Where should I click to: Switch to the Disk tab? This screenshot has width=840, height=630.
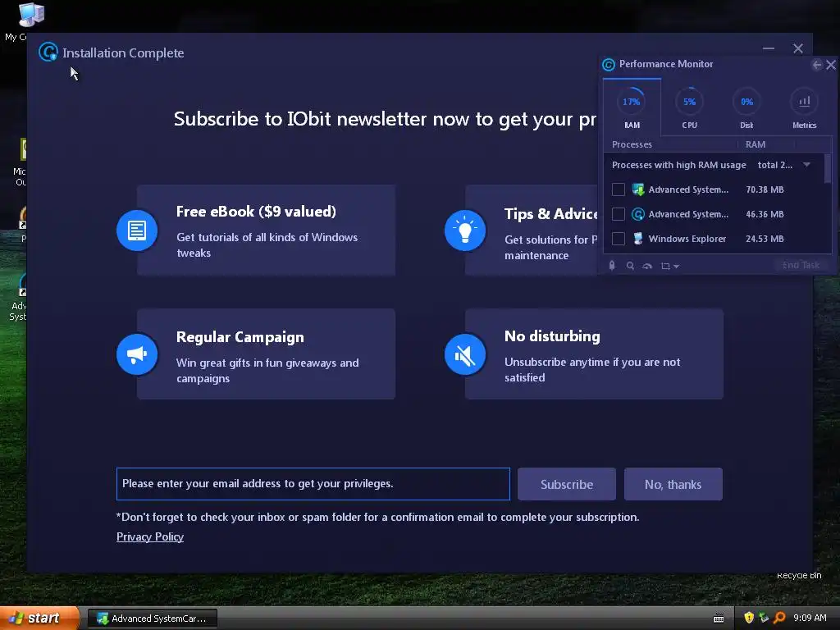click(x=746, y=107)
